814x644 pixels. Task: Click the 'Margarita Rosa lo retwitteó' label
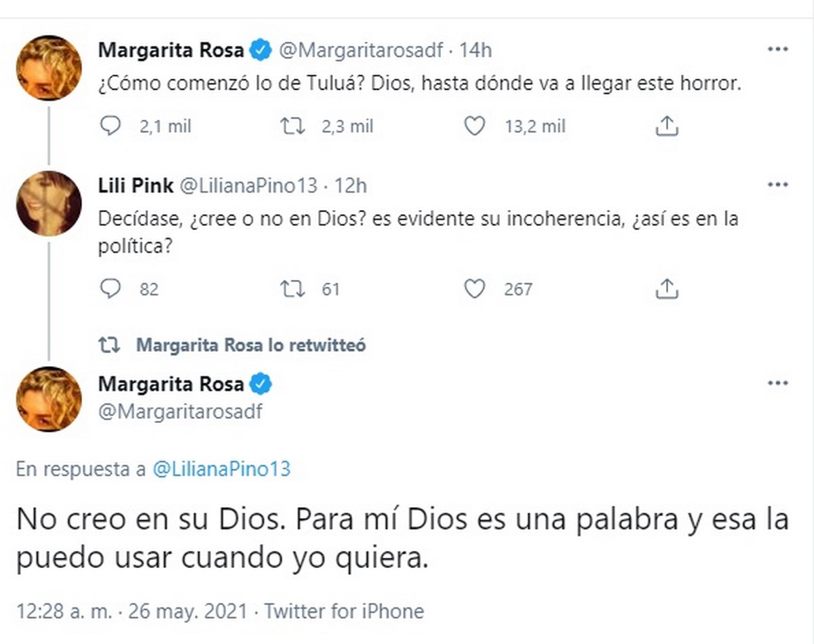250,345
